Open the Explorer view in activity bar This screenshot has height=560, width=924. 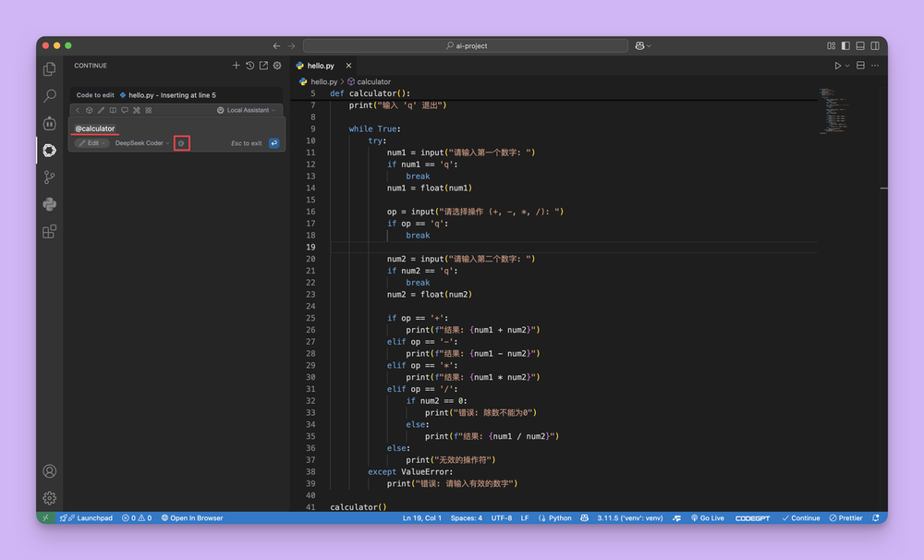pyautogui.click(x=50, y=69)
